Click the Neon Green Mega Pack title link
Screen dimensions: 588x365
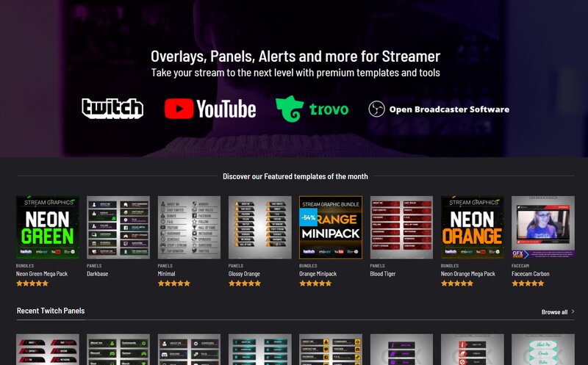(42, 274)
